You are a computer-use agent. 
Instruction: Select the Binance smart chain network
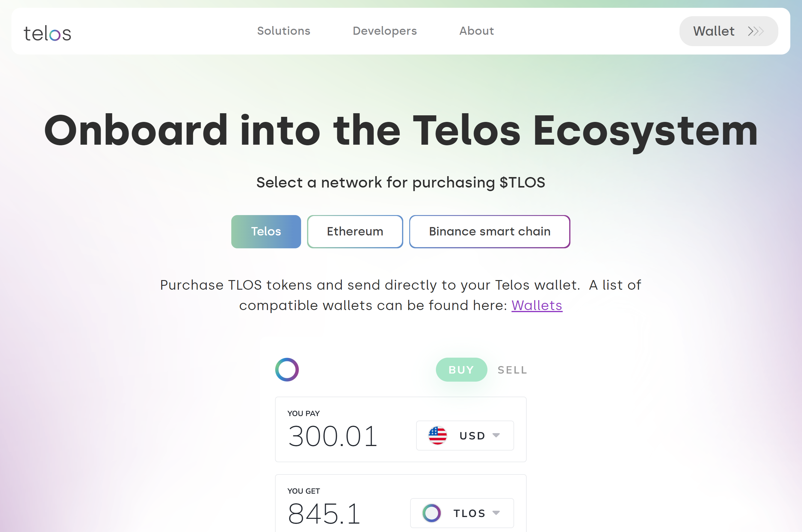pos(490,231)
